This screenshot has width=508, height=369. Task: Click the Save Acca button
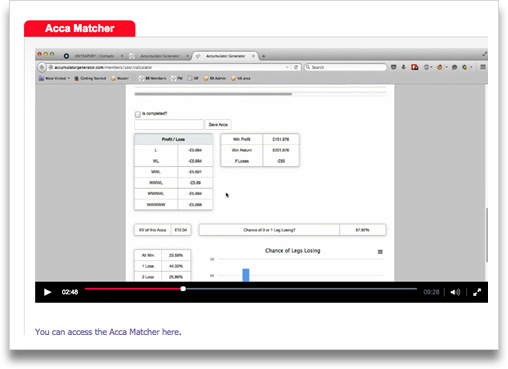click(218, 124)
